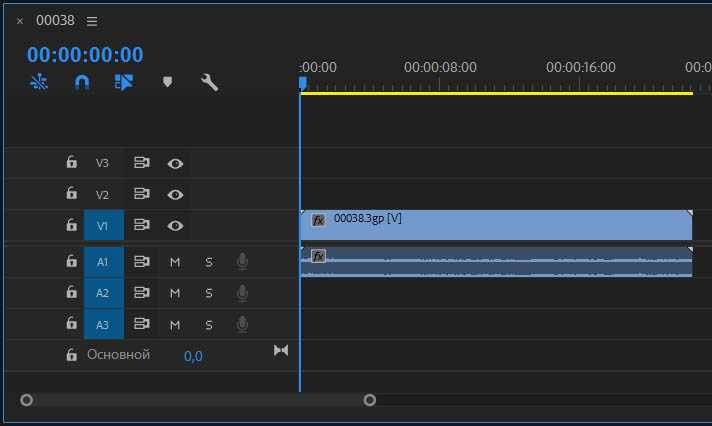Toggle A2 track targeting
The image size is (712, 426).
(104, 293)
